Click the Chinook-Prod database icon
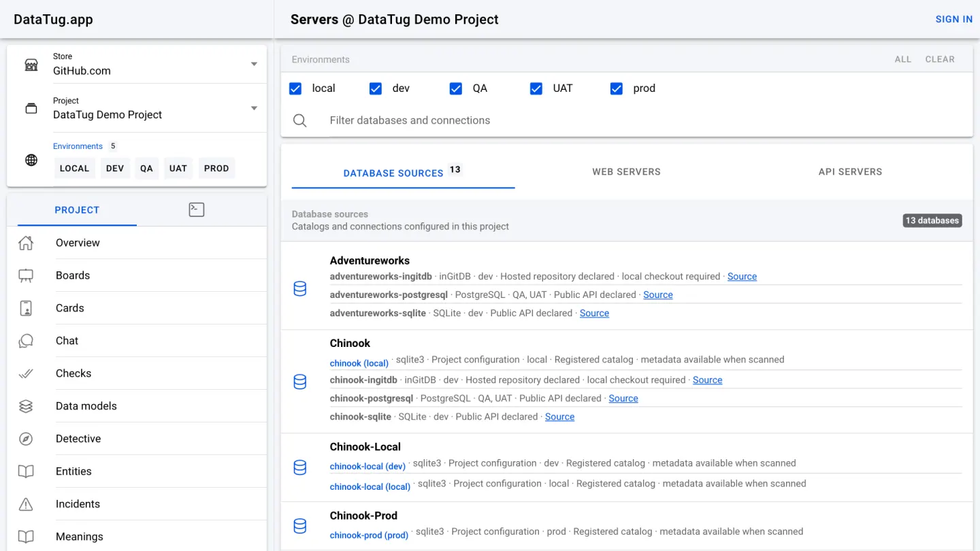980x551 pixels. pos(299,526)
